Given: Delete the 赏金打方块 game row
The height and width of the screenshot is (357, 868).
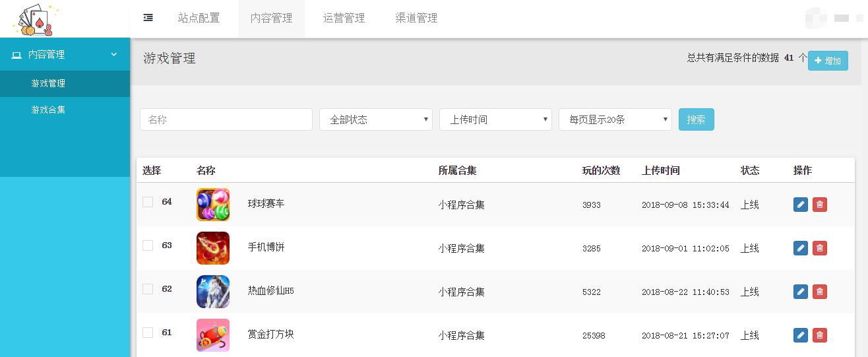Looking at the screenshot, I should pyautogui.click(x=819, y=335).
